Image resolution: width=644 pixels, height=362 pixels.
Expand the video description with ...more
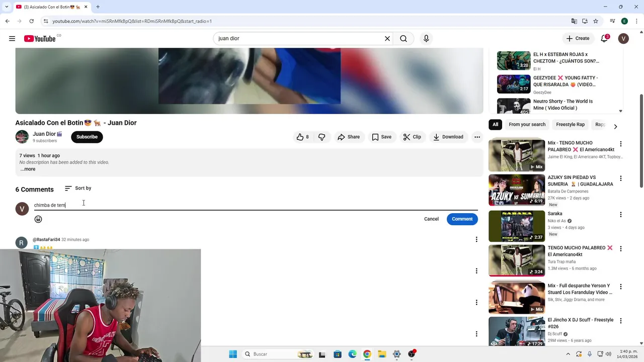click(28, 169)
